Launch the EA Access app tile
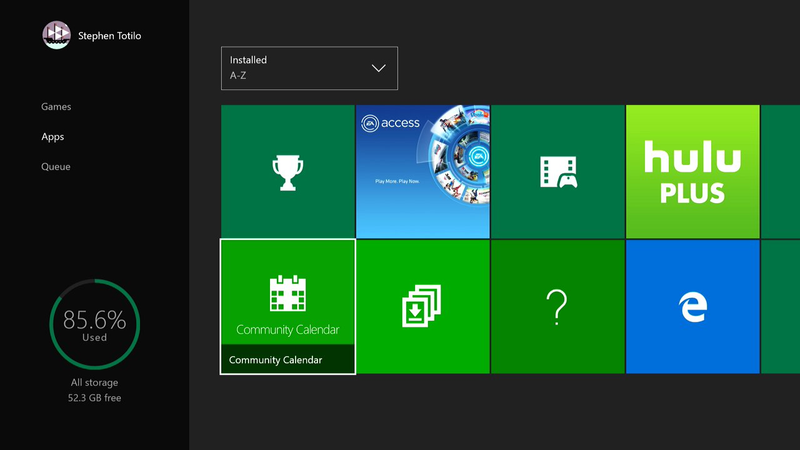Image resolution: width=800 pixels, height=450 pixels. [x=423, y=171]
